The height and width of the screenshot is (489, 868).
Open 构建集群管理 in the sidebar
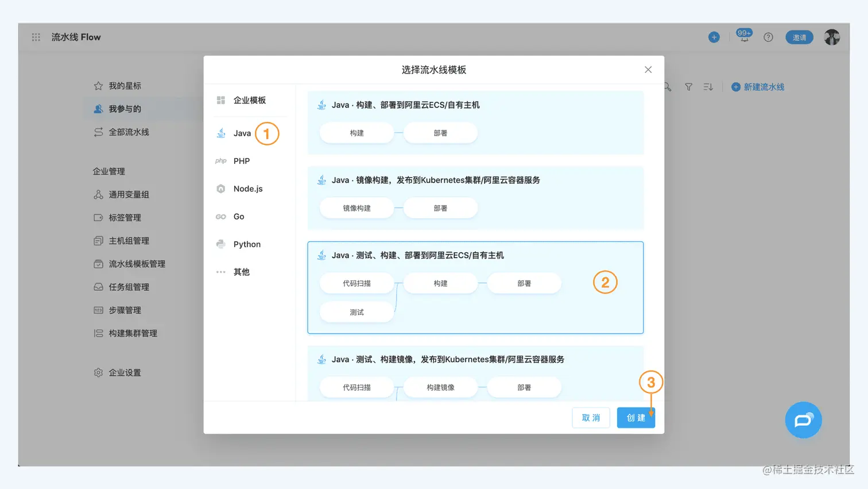pos(133,333)
